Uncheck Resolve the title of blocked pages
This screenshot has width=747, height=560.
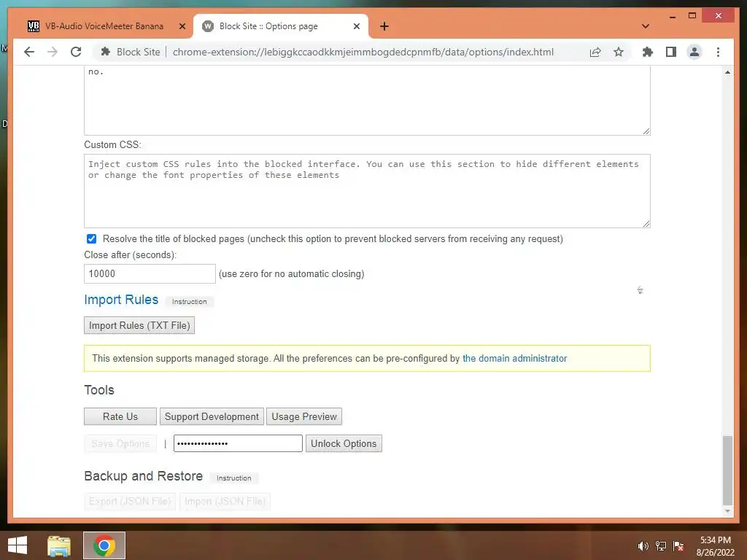pos(91,239)
